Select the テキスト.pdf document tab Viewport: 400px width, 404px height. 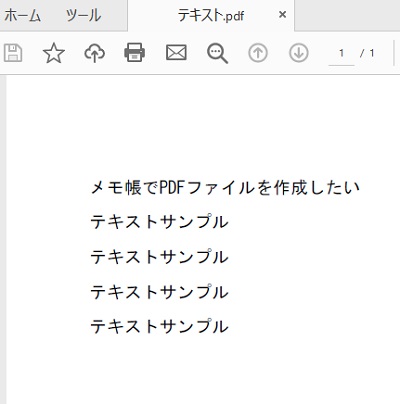coord(211,15)
